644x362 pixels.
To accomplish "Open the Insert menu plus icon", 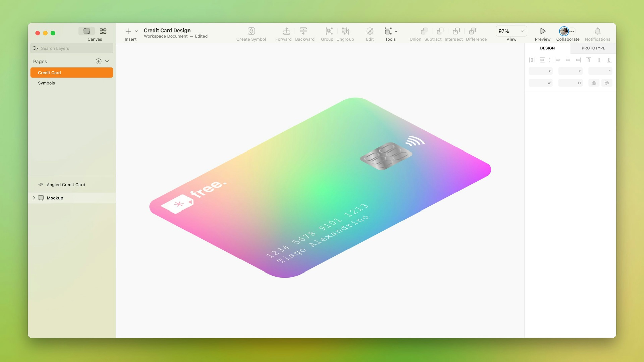I will point(128,31).
